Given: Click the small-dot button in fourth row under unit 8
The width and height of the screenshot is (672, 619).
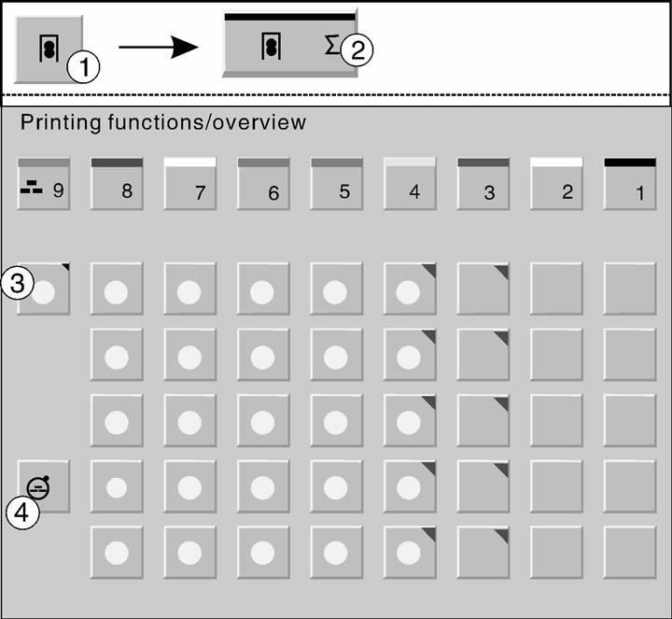Looking at the screenshot, I should [x=117, y=486].
